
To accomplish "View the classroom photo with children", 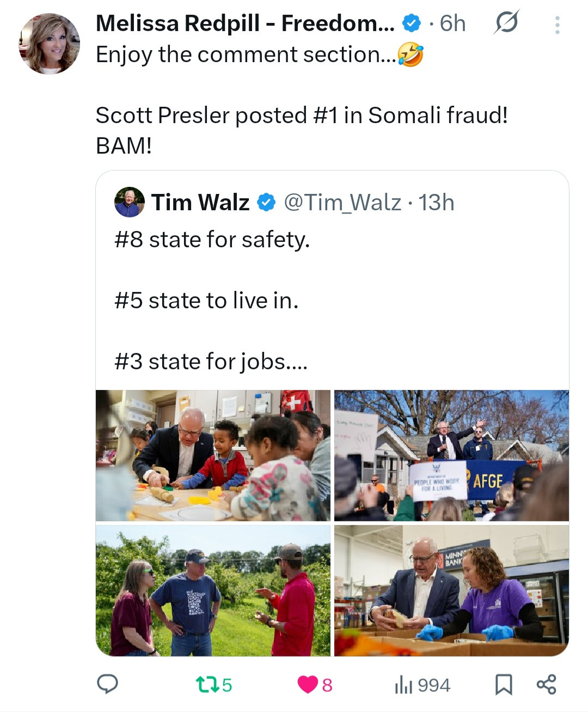I will click(x=213, y=455).
